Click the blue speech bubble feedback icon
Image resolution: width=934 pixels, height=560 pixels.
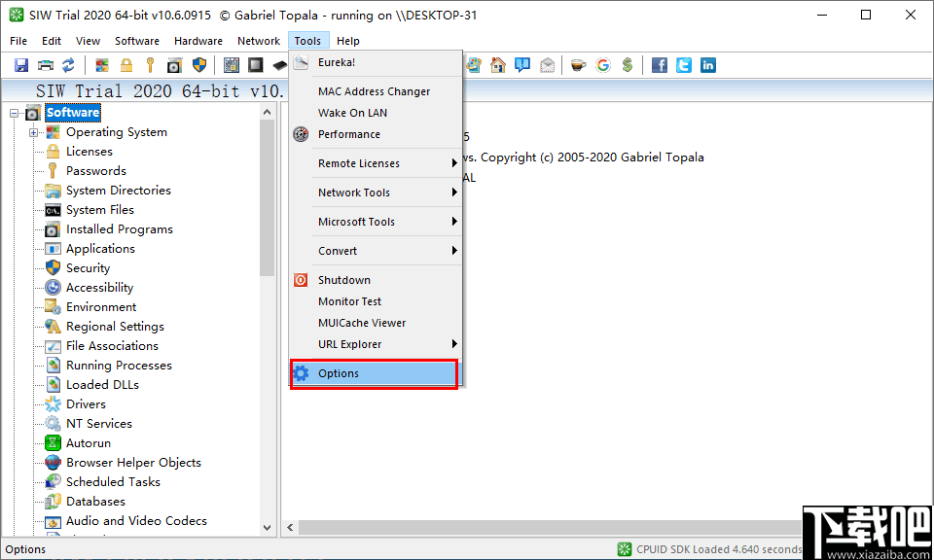coord(522,65)
